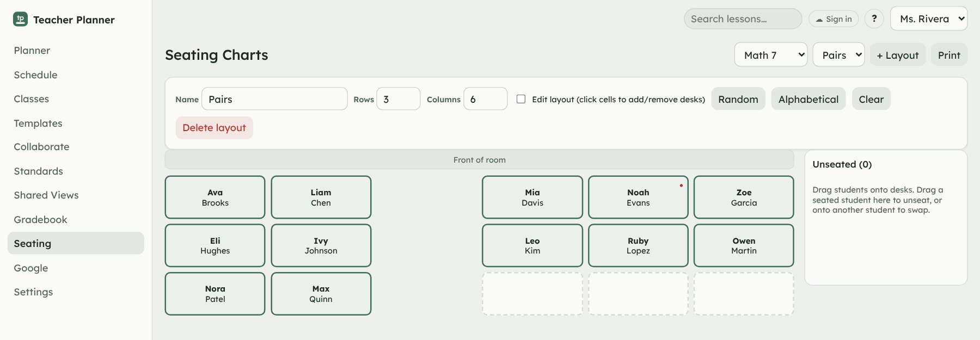Viewport: 980px width, 340px height.
Task: Open Templates from the sidebar
Action: pos(76,123)
